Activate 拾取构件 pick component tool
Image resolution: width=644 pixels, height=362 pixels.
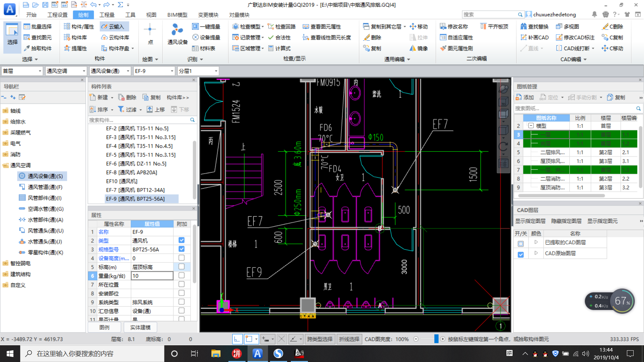point(38,48)
